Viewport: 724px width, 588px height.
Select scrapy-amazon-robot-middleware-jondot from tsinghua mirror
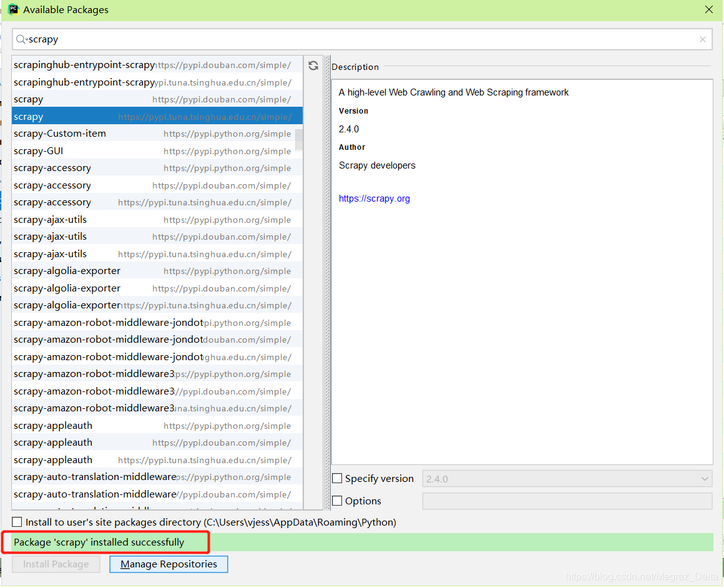click(x=157, y=357)
